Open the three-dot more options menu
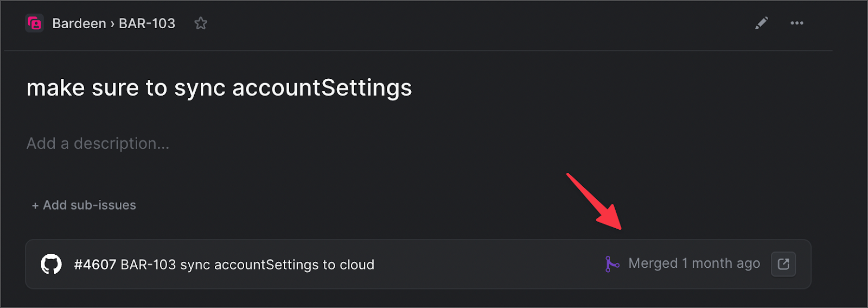868x308 pixels. [x=797, y=23]
